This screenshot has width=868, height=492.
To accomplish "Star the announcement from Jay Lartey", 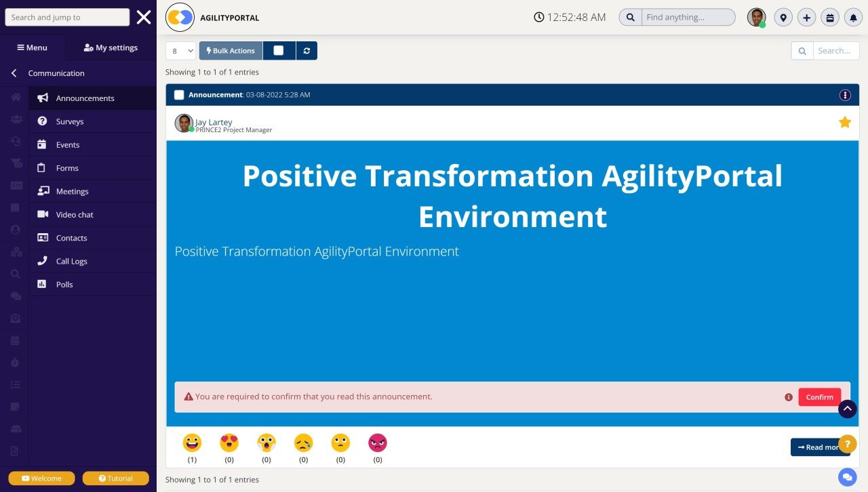I will tap(845, 122).
